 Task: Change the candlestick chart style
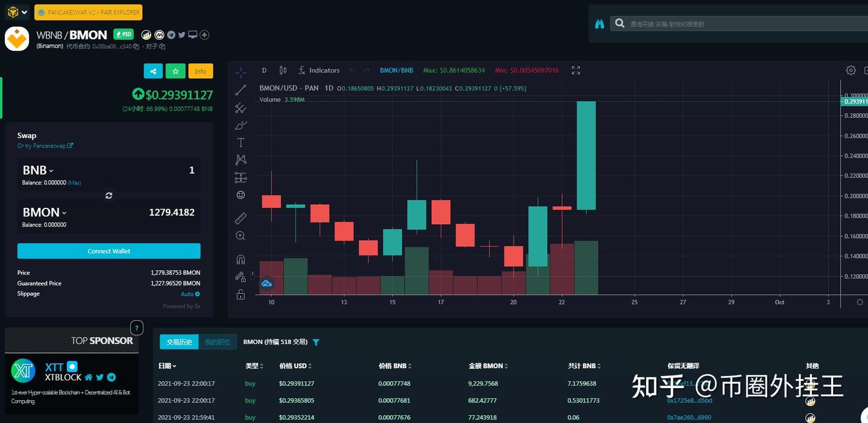283,70
